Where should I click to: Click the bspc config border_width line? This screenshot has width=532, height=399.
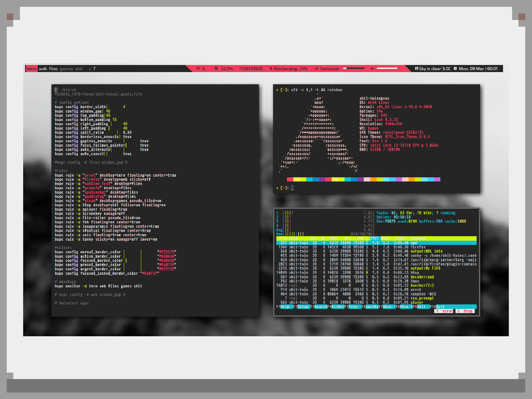point(90,107)
